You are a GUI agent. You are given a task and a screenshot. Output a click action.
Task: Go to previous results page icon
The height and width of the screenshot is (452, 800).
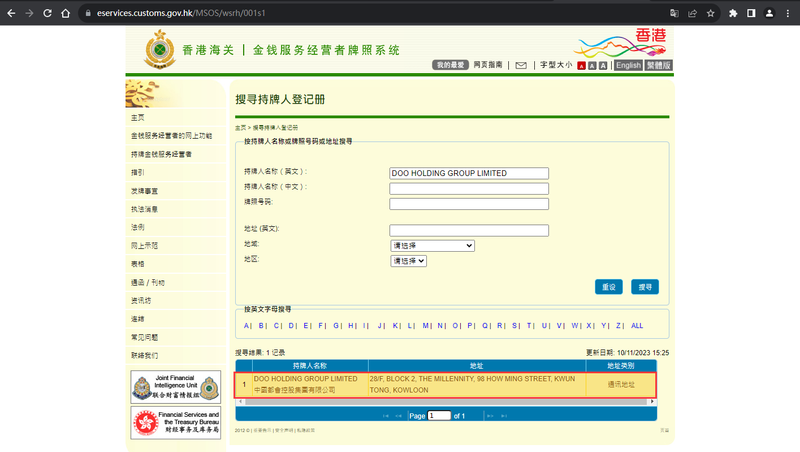tap(398, 416)
